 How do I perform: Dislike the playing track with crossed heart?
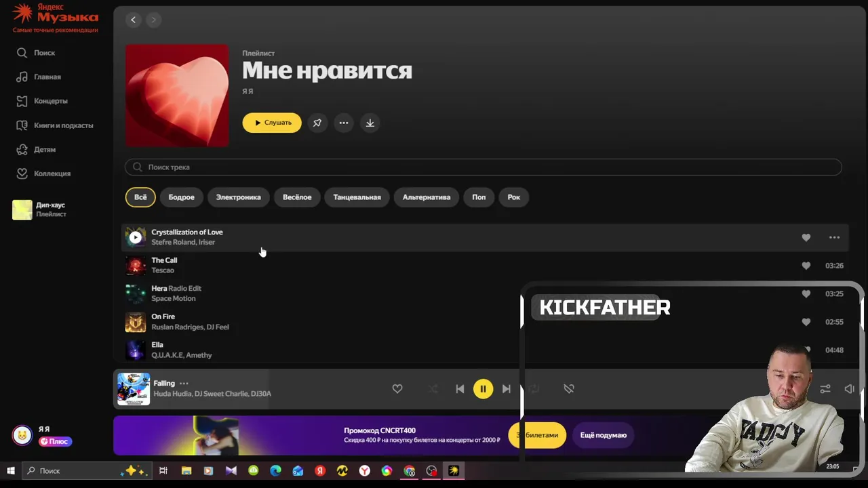(x=569, y=389)
